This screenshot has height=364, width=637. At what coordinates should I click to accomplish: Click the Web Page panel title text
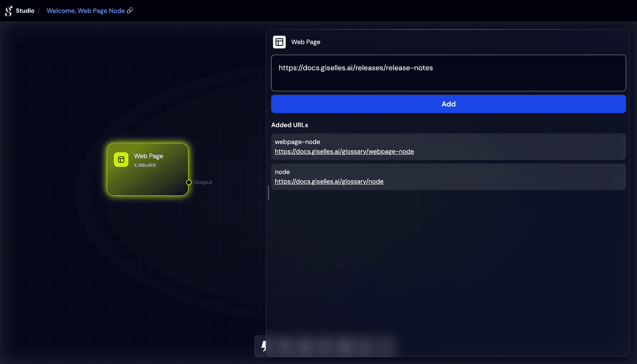(x=306, y=42)
